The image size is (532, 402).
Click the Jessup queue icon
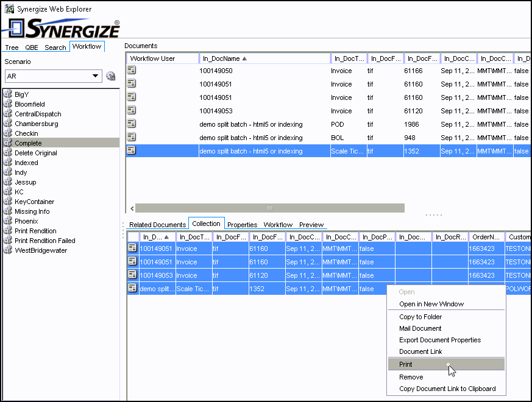point(8,182)
